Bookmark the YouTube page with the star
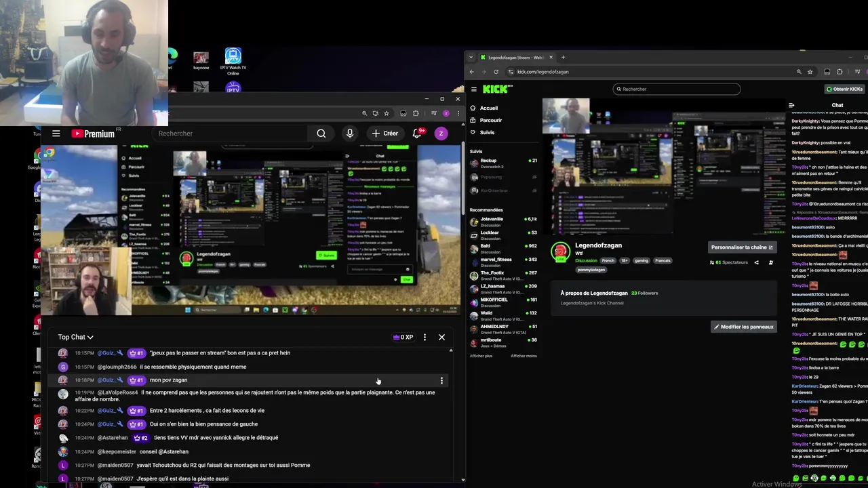The height and width of the screenshot is (488, 868). pyautogui.click(x=387, y=113)
